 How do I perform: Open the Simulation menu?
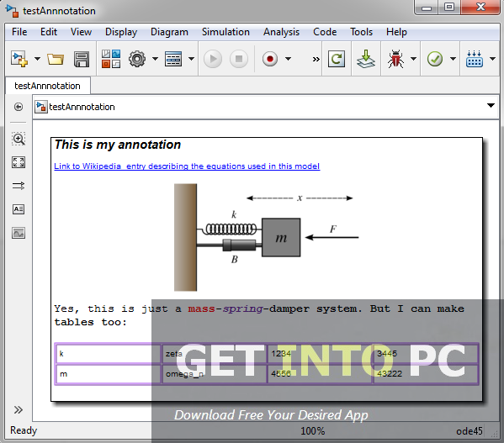click(225, 32)
